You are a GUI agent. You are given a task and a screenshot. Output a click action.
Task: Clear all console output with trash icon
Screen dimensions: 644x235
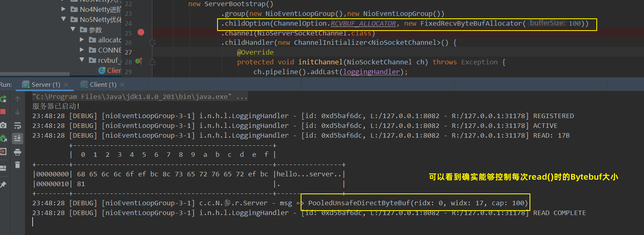click(18, 165)
